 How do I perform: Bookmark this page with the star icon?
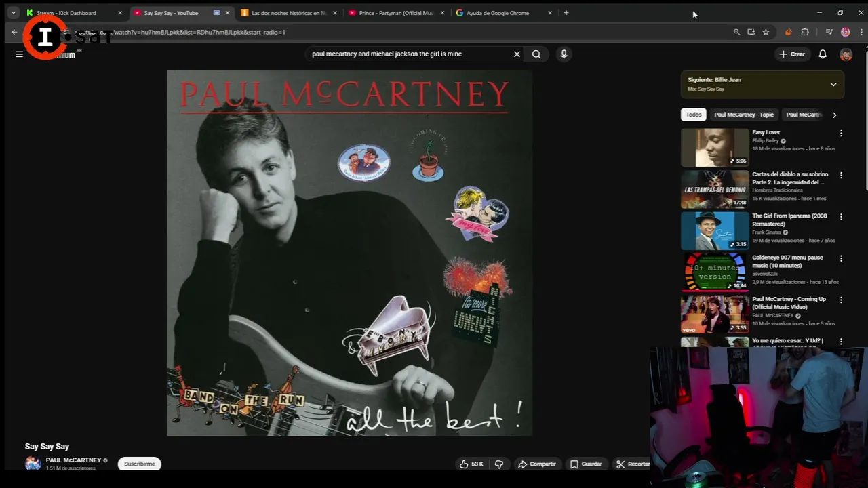pos(766,32)
